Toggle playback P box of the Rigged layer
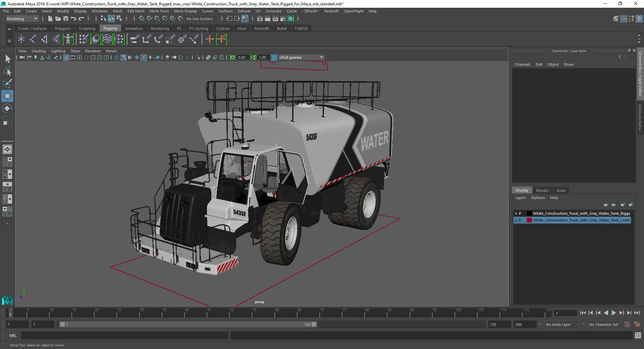 point(520,213)
